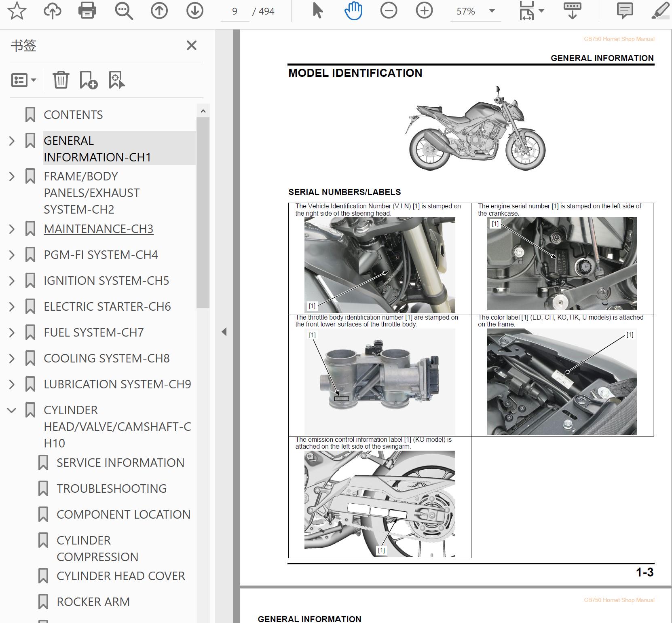Screen dimensions: 672x623
Task: Open FUEL SYSTEM-CH7 bookmark
Action: pos(94,333)
